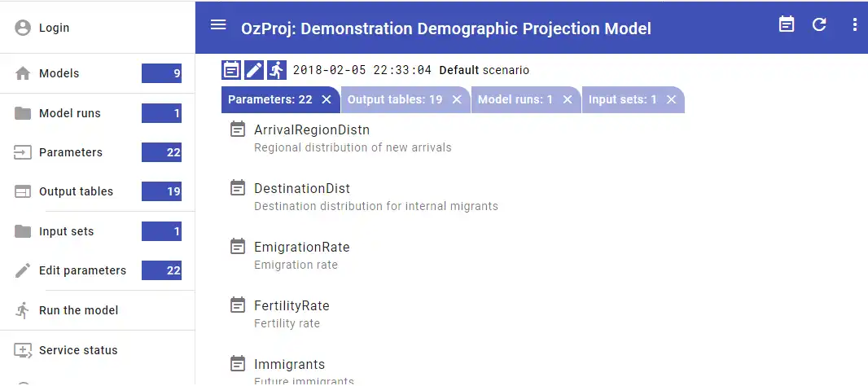Close the Output tables: 19 tab
The height and width of the screenshot is (386, 868).
(457, 99)
